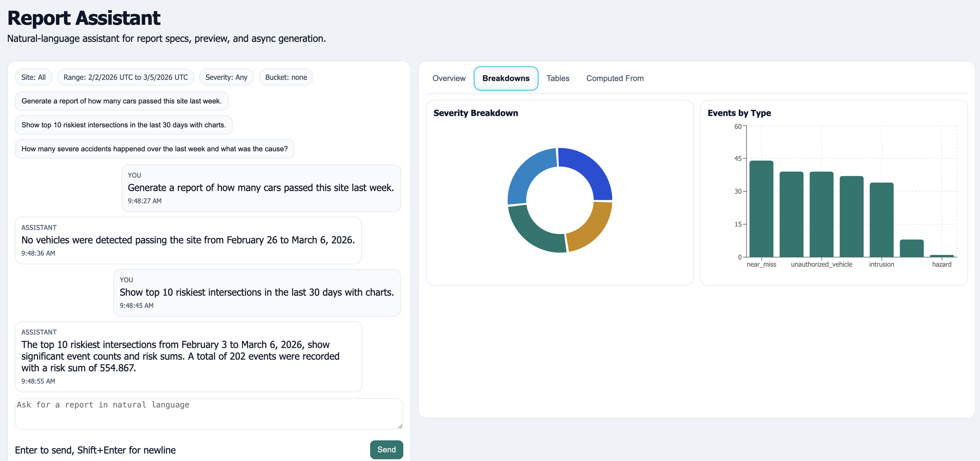This screenshot has height=461, width=980.
Task: Click the intrusion bar in Events chart
Action: [x=882, y=220]
